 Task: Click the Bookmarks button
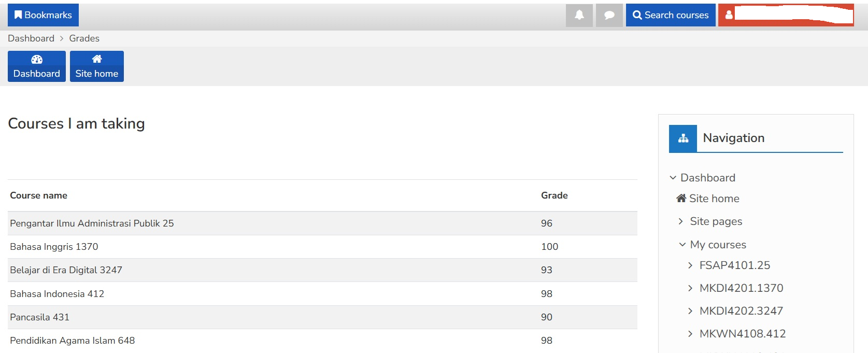pos(43,15)
